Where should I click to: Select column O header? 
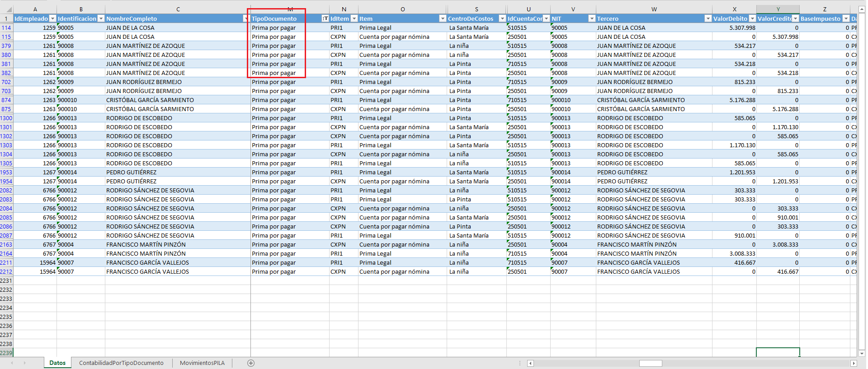tap(402, 9)
